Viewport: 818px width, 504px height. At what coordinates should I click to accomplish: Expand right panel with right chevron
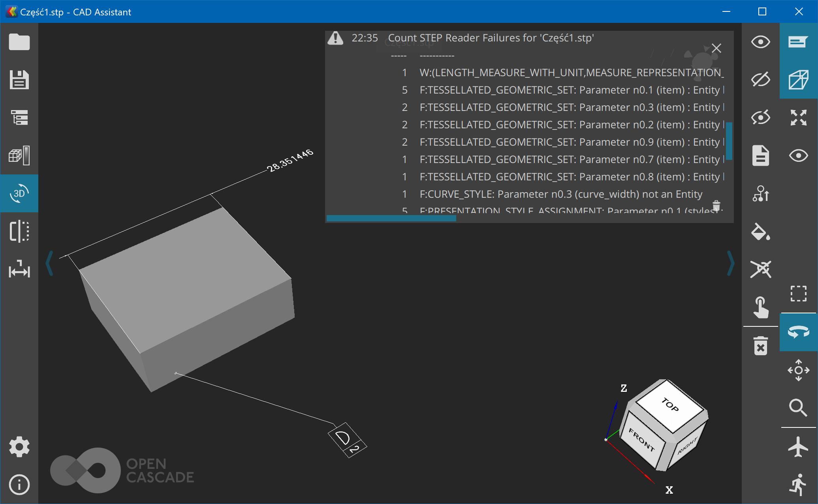[x=730, y=263]
